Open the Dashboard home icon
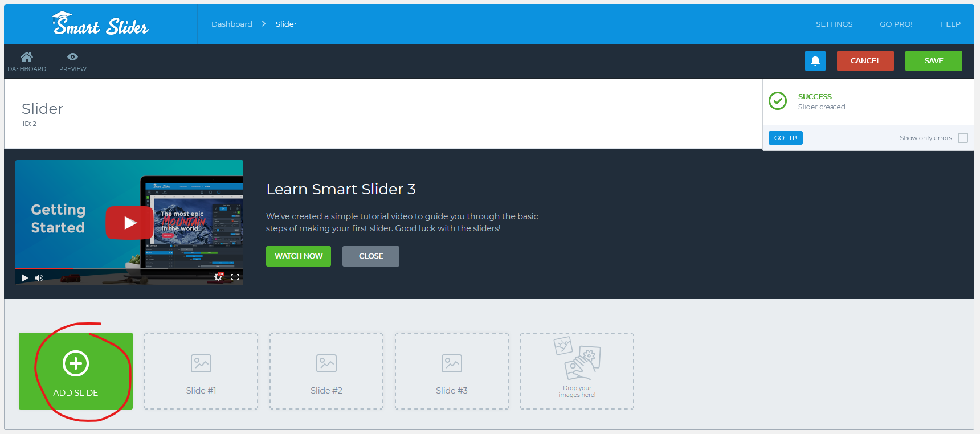The image size is (980, 434). pyautogui.click(x=27, y=56)
